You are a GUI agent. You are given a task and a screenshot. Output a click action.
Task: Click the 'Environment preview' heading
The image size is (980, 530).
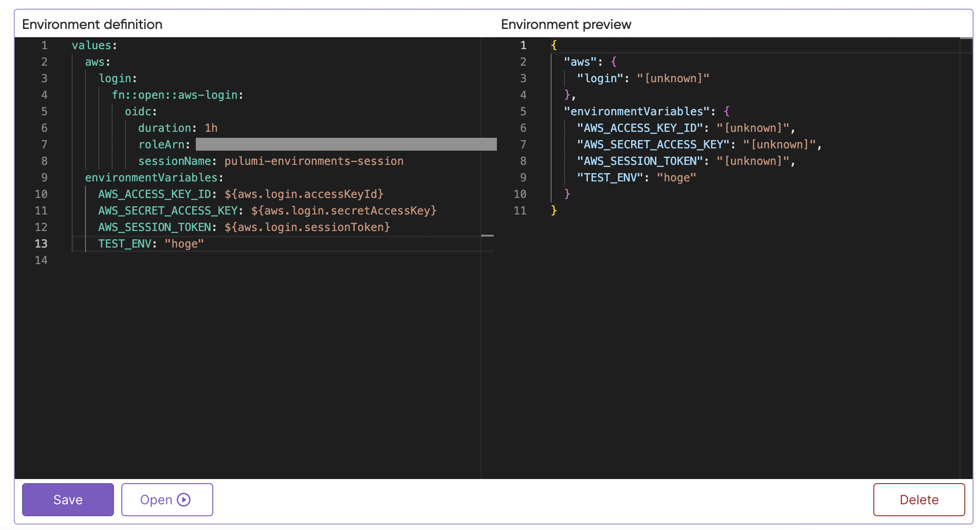click(x=566, y=24)
